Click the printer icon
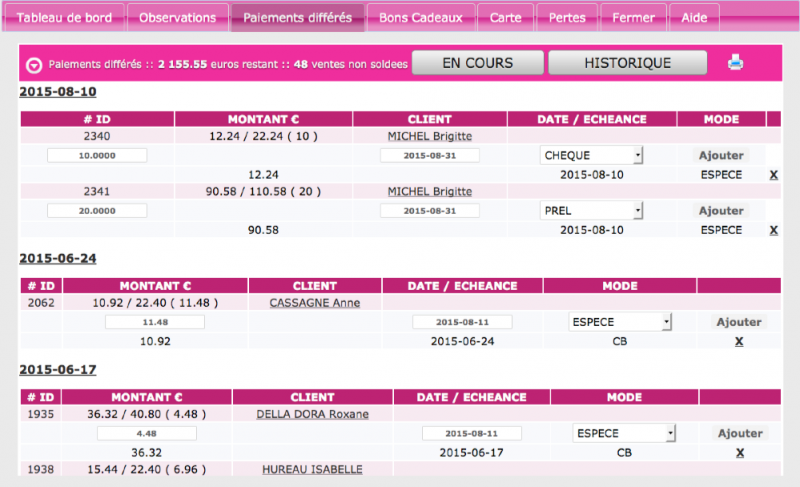This screenshot has height=487, width=800. tap(735, 63)
